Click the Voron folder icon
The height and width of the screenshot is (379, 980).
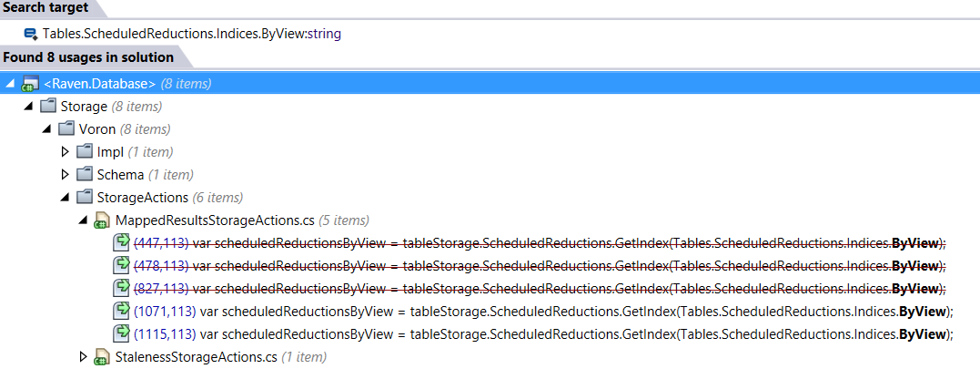tap(67, 129)
